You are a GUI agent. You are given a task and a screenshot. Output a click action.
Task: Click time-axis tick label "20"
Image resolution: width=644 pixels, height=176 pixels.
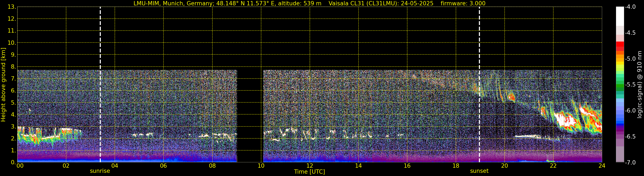[x=505, y=166]
